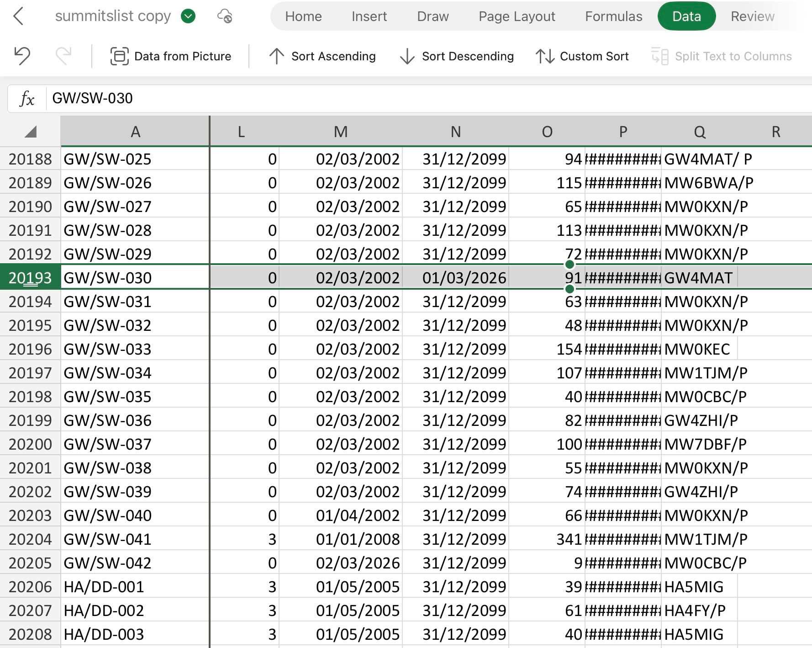
Task: Switch to Page Layout tab
Action: (517, 16)
